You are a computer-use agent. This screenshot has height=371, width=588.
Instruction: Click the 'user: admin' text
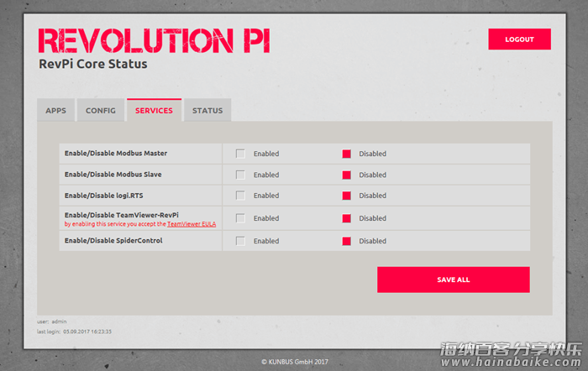coord(52,321)
